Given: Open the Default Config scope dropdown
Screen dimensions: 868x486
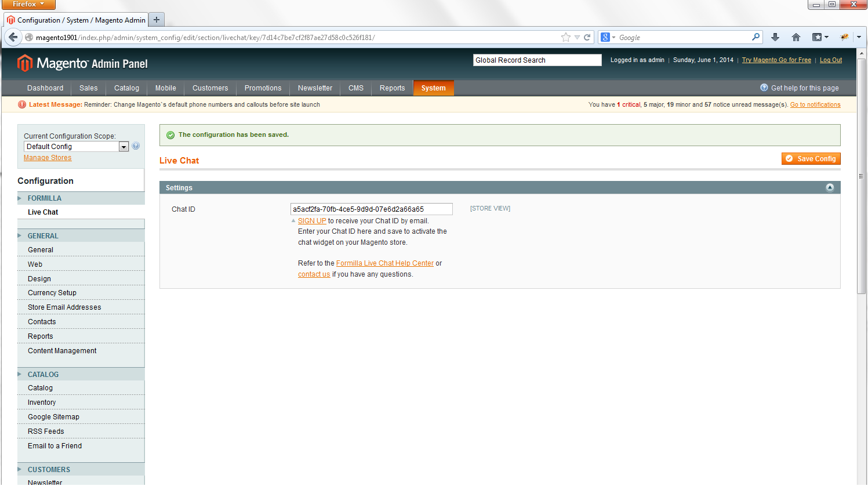Looking at the screenshot, I should coord(76,147).
